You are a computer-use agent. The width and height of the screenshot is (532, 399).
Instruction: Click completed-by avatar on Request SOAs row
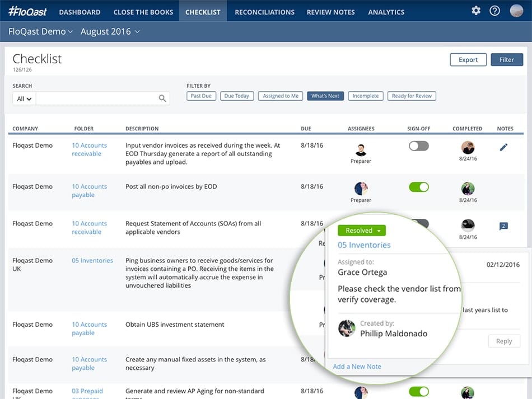point(468,226)
